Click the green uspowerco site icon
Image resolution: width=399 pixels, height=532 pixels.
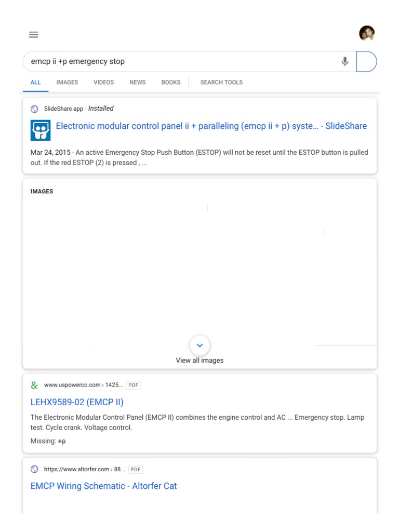tap(34, 385)
